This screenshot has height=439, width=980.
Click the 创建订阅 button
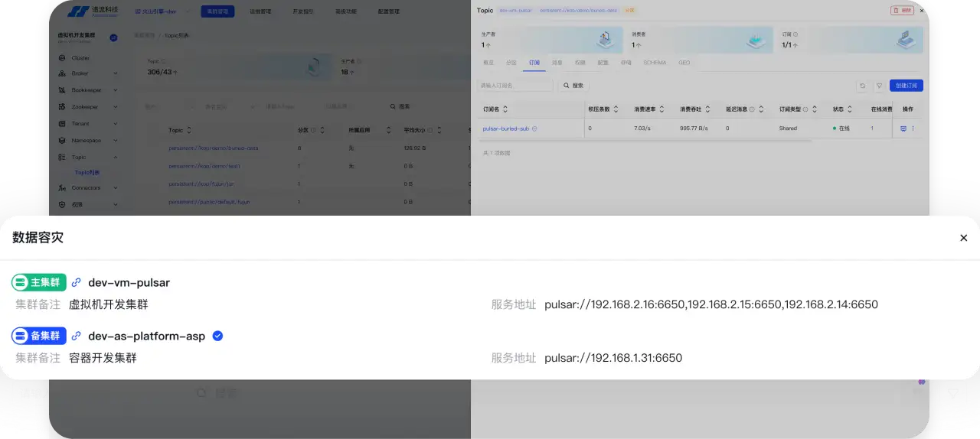906,86
